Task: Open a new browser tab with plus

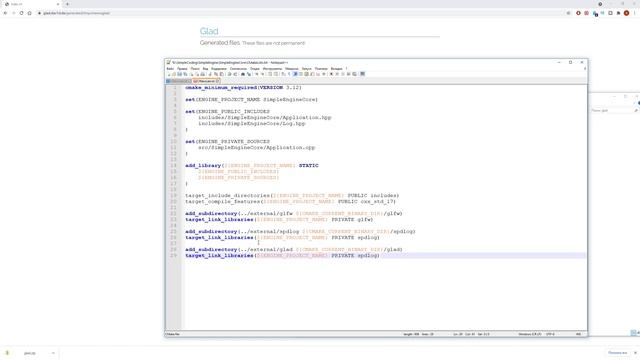Action: pos(67,4)
